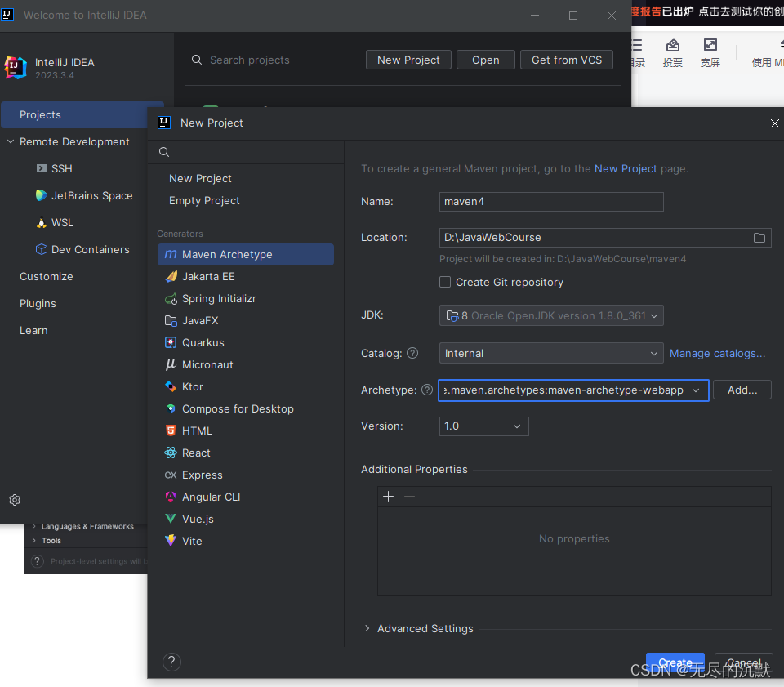Click the question mark help button at dialog bottom

click(x=171, y=662)
